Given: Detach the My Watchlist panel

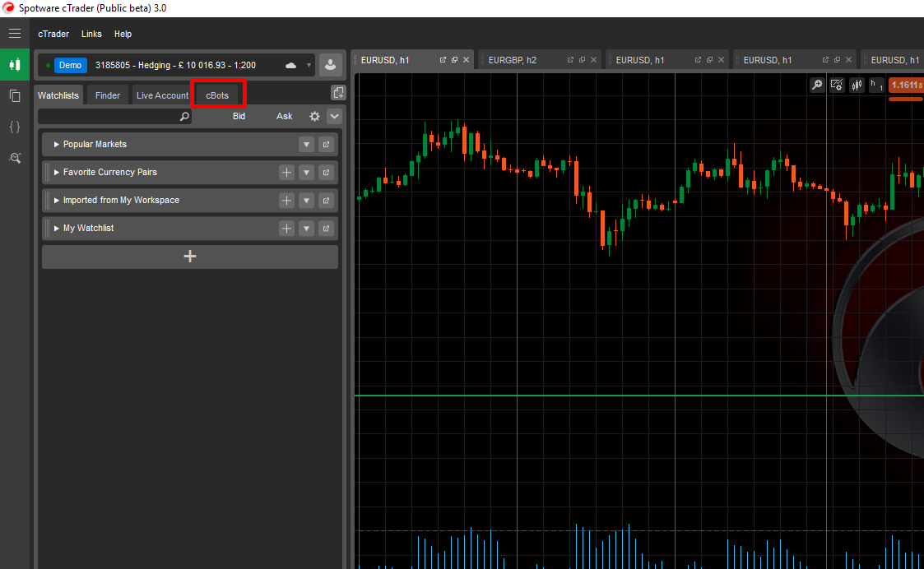Looking at the screenshot, I should click(x=326, y=228).
